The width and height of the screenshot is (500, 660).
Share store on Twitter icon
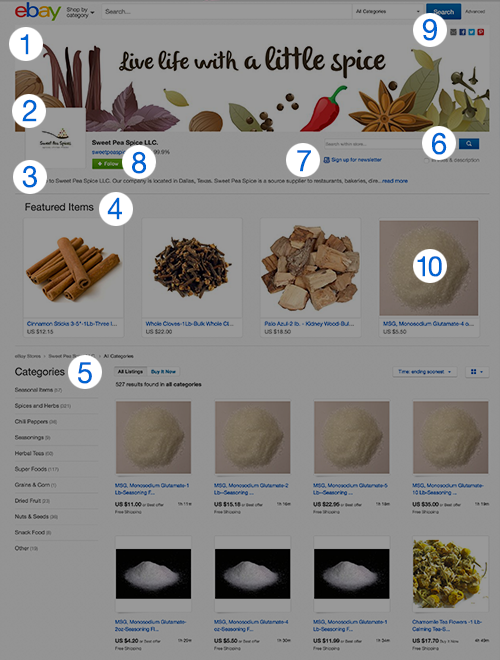click(x=471, y=32)
